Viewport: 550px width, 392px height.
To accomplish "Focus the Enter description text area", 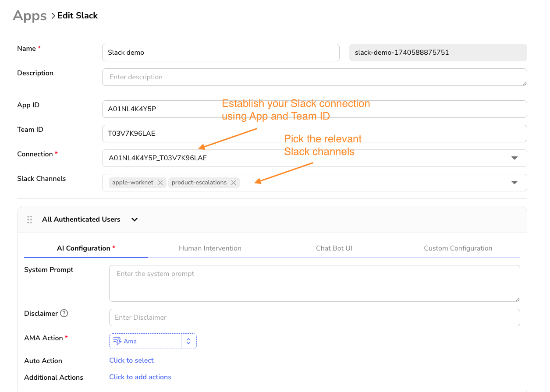I will tap(315, 77).
